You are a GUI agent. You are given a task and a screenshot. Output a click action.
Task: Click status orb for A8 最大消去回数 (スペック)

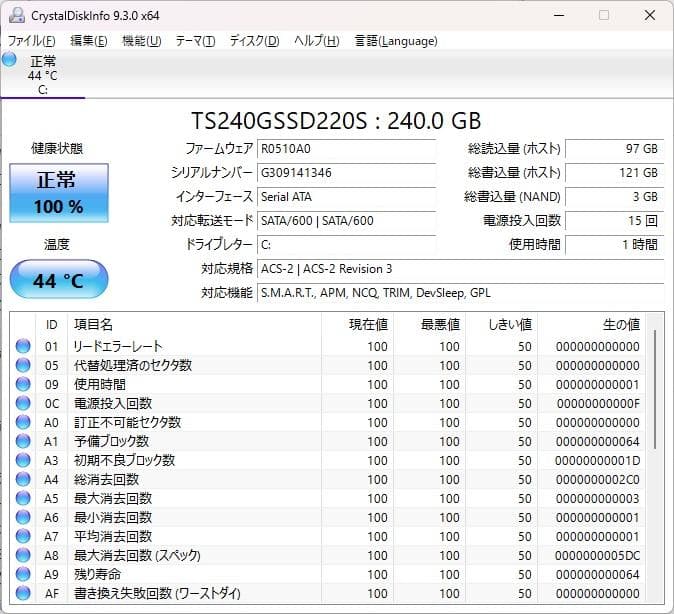(x=23, y=555)
